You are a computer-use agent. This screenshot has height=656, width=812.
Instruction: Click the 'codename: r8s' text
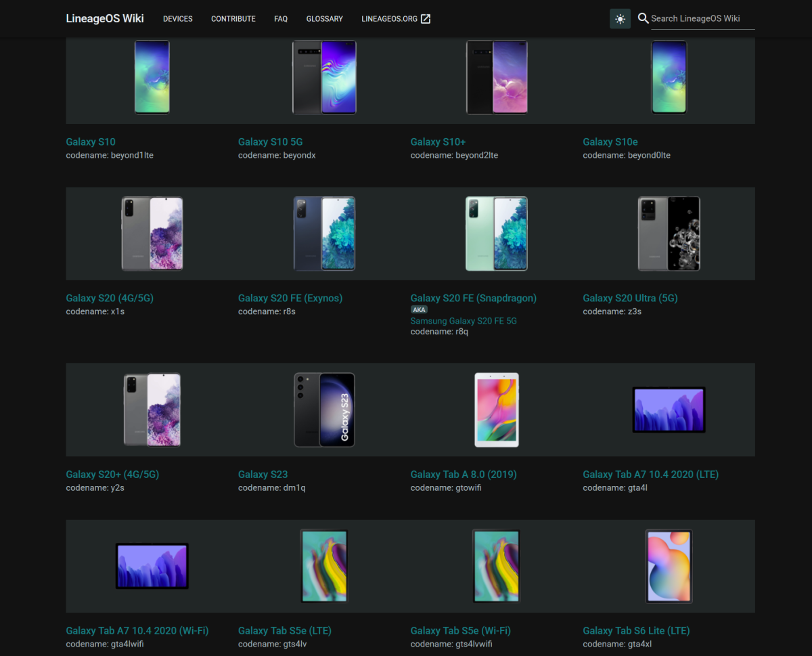coord(267,311)
